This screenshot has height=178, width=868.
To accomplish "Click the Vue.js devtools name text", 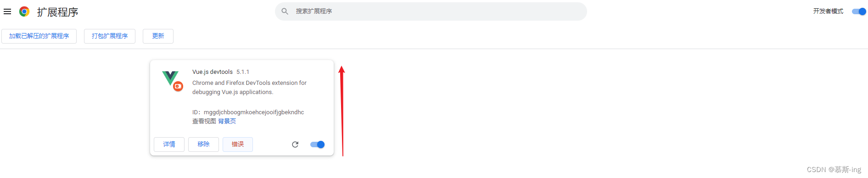I will pos(213,72).
